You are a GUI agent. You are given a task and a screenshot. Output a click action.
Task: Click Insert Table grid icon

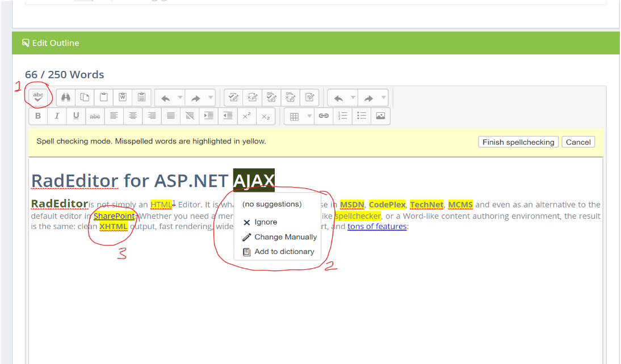pyautogui.click(x=294, y=116)
